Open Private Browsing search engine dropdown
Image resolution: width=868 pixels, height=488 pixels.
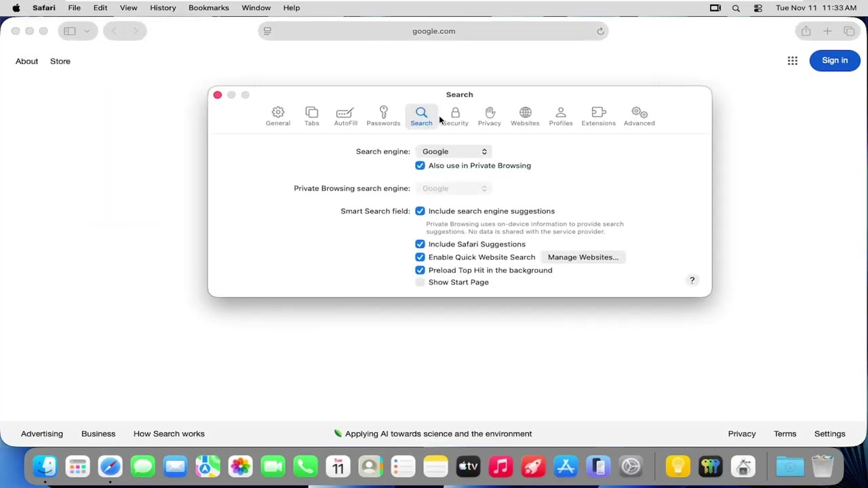point(454,188)
